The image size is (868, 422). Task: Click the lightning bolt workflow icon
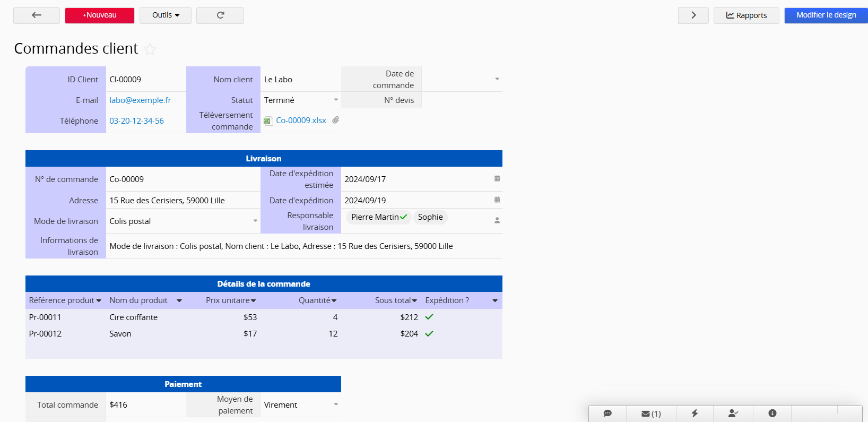point(695,414)
